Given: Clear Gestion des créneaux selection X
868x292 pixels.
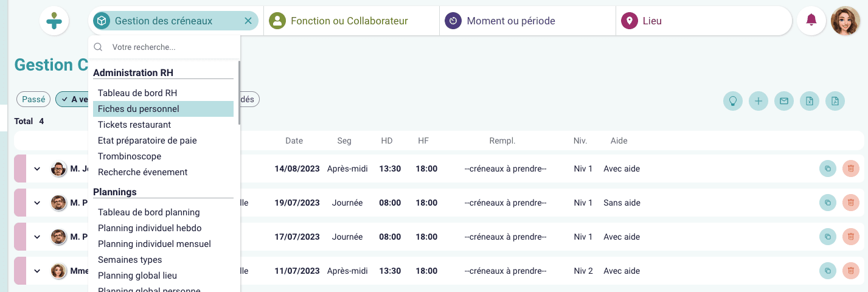Looking at the screenshot, I should (248, 21).
